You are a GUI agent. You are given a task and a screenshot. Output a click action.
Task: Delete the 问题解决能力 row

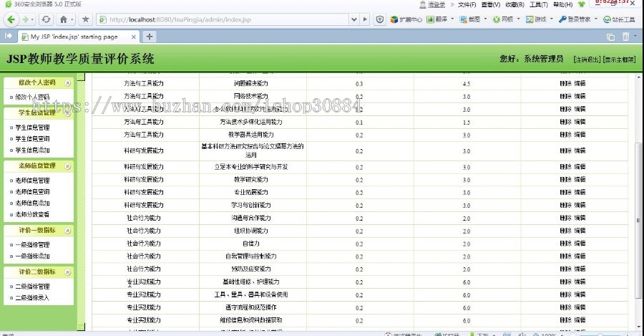pyautogui.click(x=565, y=84)
